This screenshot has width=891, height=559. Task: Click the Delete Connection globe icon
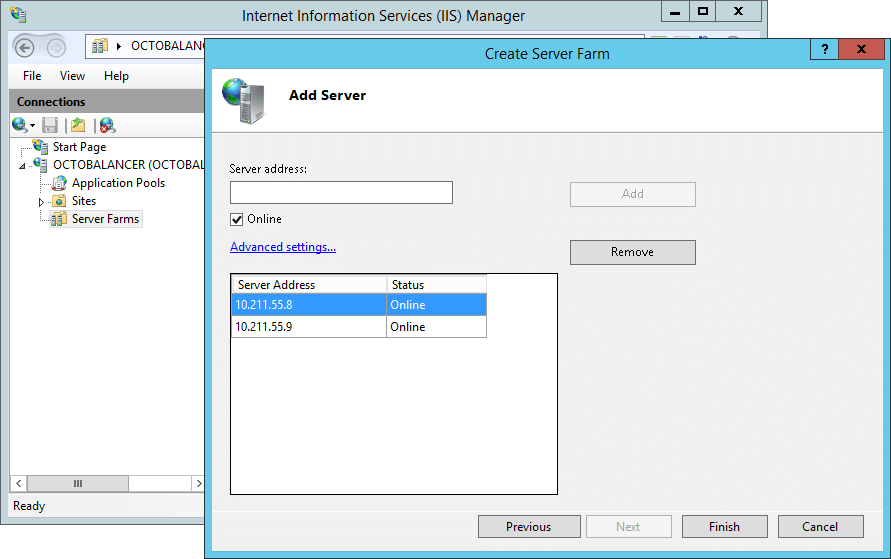point(107,125)
